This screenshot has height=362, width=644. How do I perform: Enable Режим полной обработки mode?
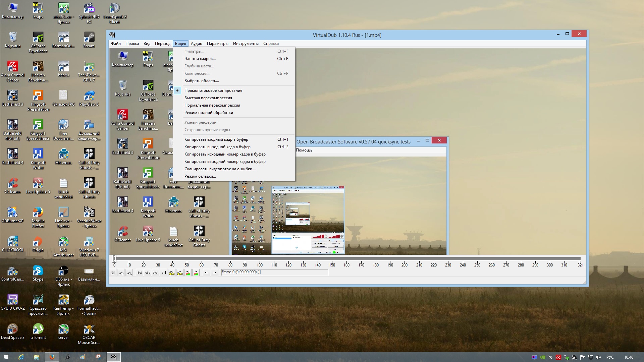pyautogui.click(x=208, y=113)
